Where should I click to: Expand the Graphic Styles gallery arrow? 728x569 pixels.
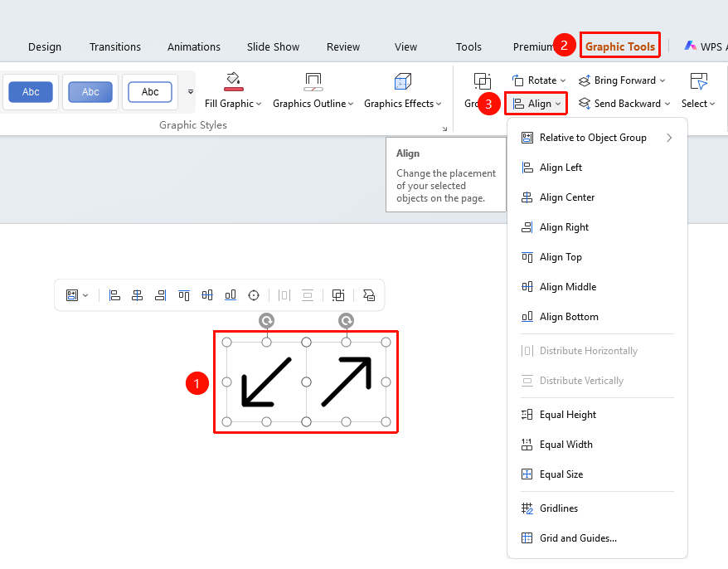coord(191,91)
